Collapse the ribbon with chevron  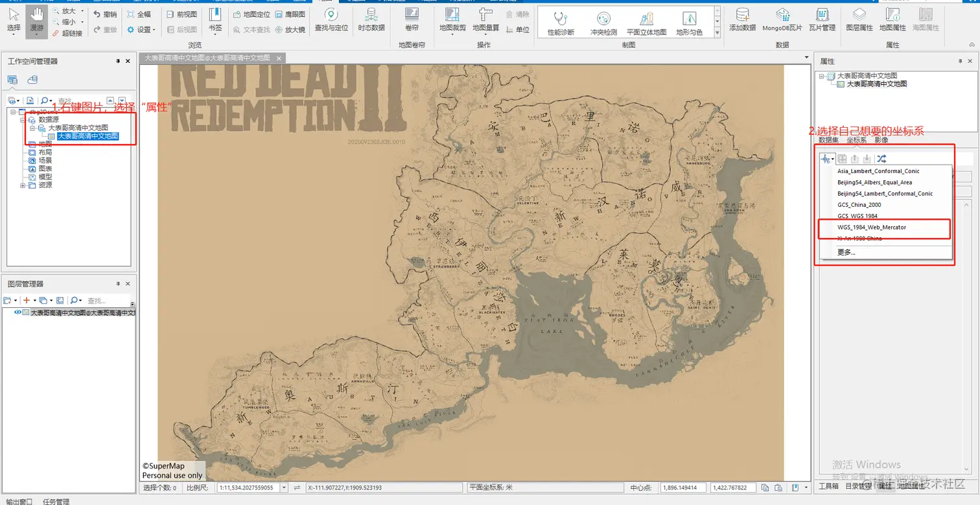pyautogui.click(x=970, y=45)
